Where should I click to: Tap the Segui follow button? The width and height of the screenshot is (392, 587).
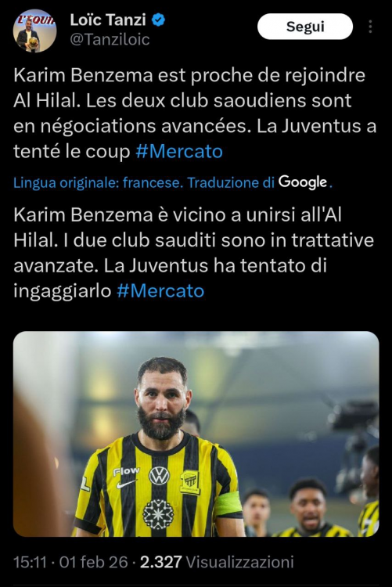pyautogui.click(x=305, y=27)
